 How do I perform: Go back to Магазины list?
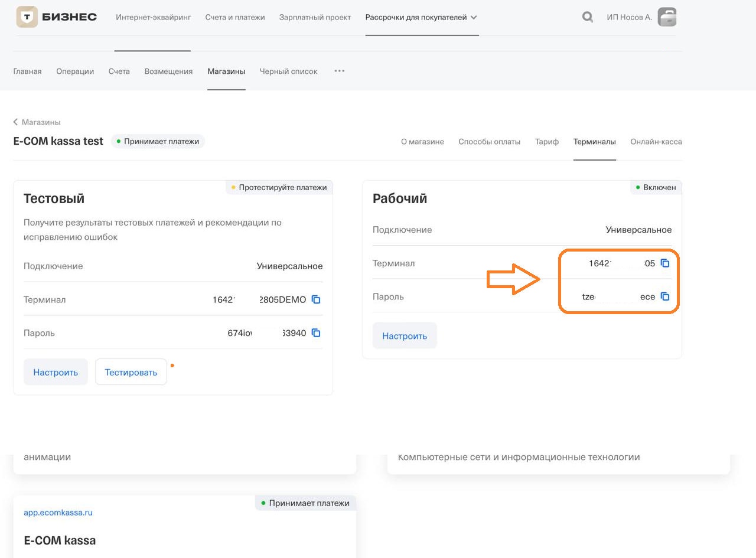[x=37, y=122]
